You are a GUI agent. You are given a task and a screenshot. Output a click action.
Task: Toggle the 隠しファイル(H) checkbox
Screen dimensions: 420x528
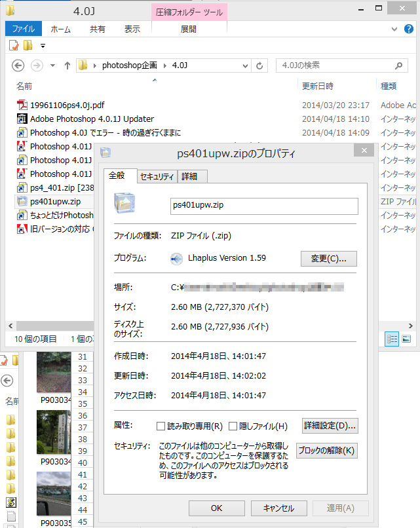click(233, 426)
